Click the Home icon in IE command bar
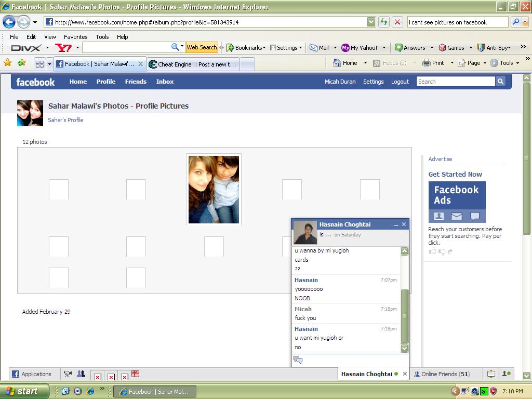The image size is (532, 399). [x=345, y=63]
